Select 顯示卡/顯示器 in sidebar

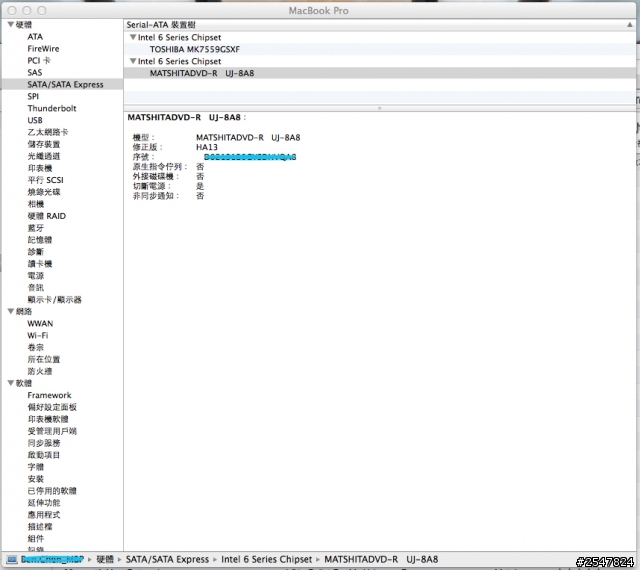(54, 300)
